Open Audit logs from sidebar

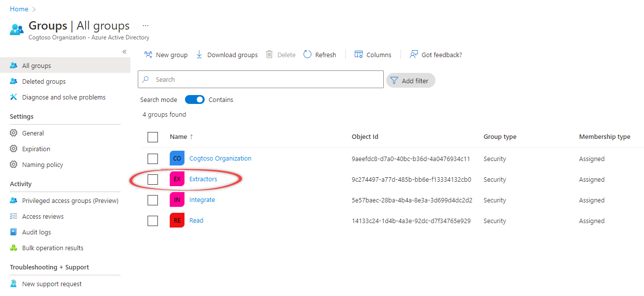pos(36,232)
